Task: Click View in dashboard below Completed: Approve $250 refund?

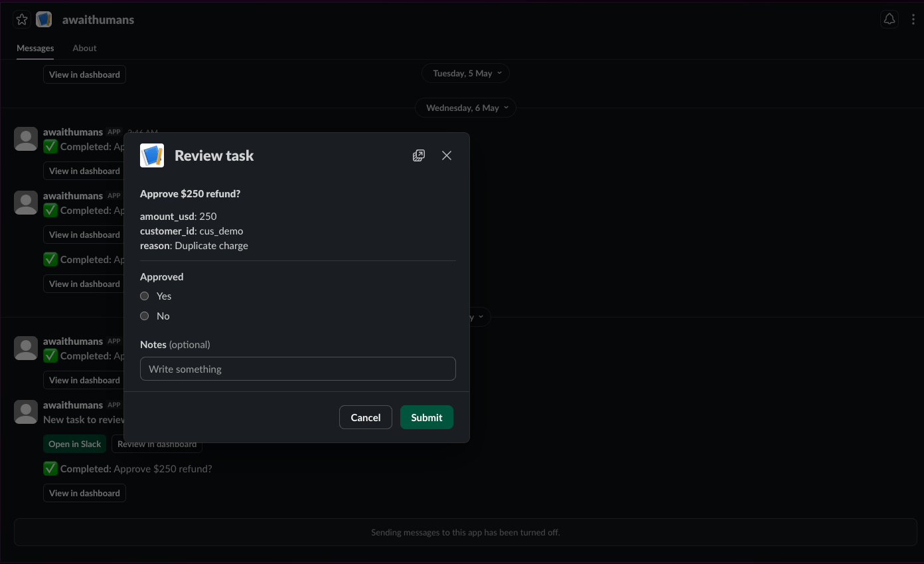Action: click(x=84, y=493)
